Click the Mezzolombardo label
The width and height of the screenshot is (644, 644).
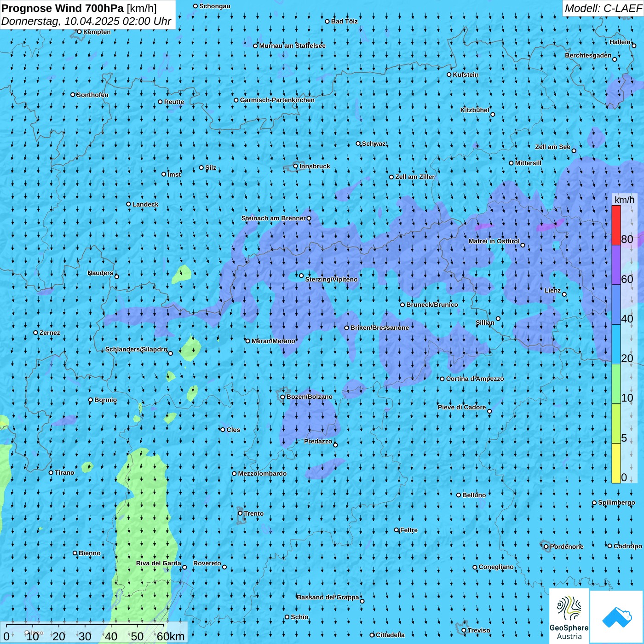pos(262,473)
